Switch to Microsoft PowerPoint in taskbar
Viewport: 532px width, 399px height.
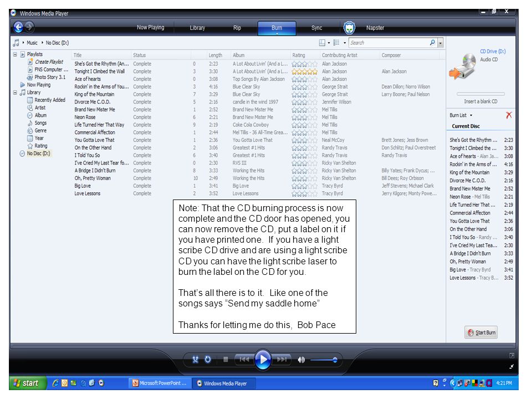point(160,383)
